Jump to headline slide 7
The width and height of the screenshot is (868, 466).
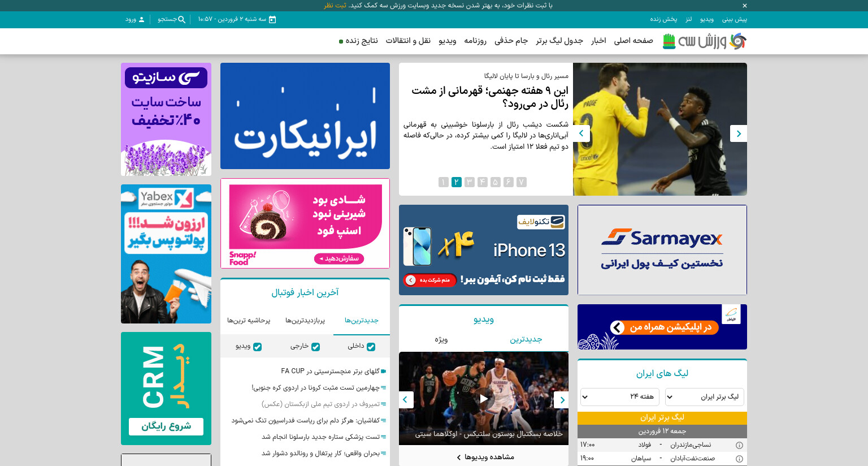point(522,182)
